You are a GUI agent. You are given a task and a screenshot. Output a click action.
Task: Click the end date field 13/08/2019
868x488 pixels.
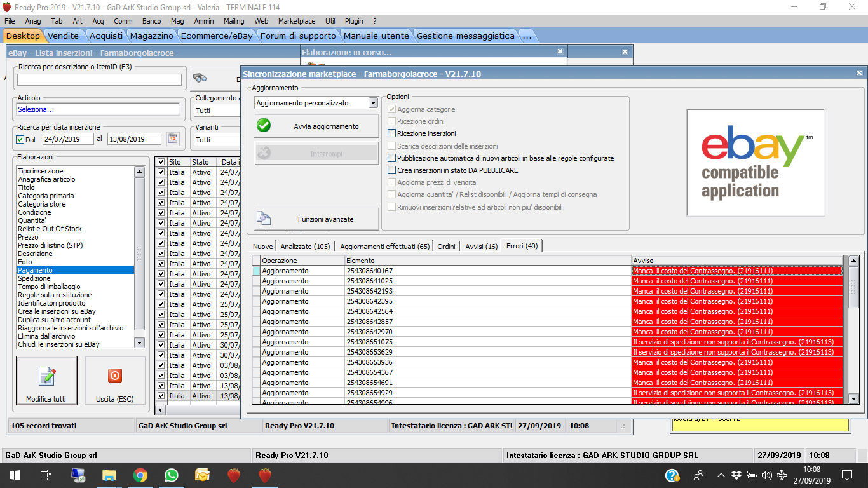134,139
